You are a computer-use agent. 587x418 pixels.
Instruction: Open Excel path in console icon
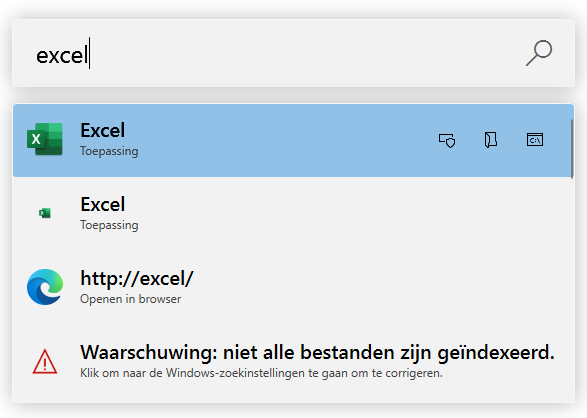(535, 140)
